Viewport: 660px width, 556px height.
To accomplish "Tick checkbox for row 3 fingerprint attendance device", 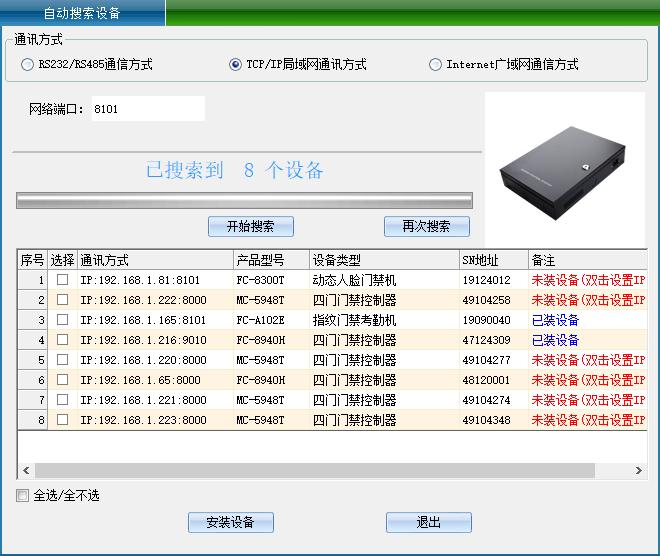I will point(62,320).
